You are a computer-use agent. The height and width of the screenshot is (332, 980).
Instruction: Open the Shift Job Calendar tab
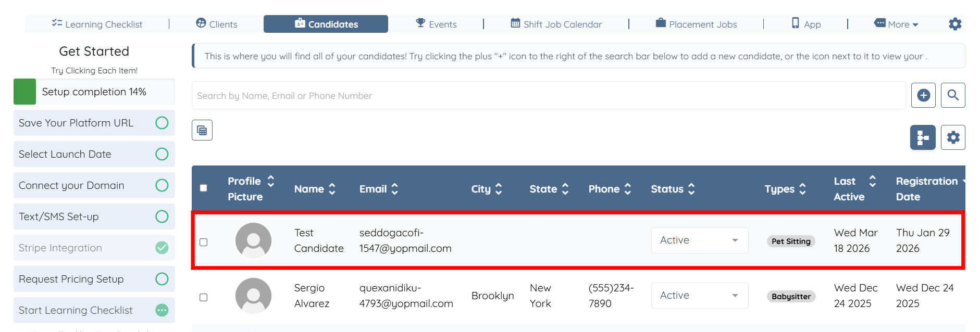(556, 24)
